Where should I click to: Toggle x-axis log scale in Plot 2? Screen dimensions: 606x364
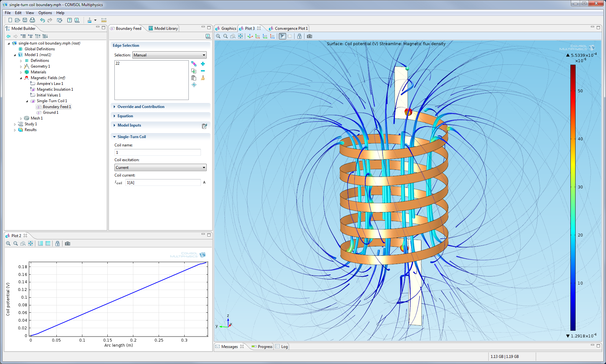point(40,244)
